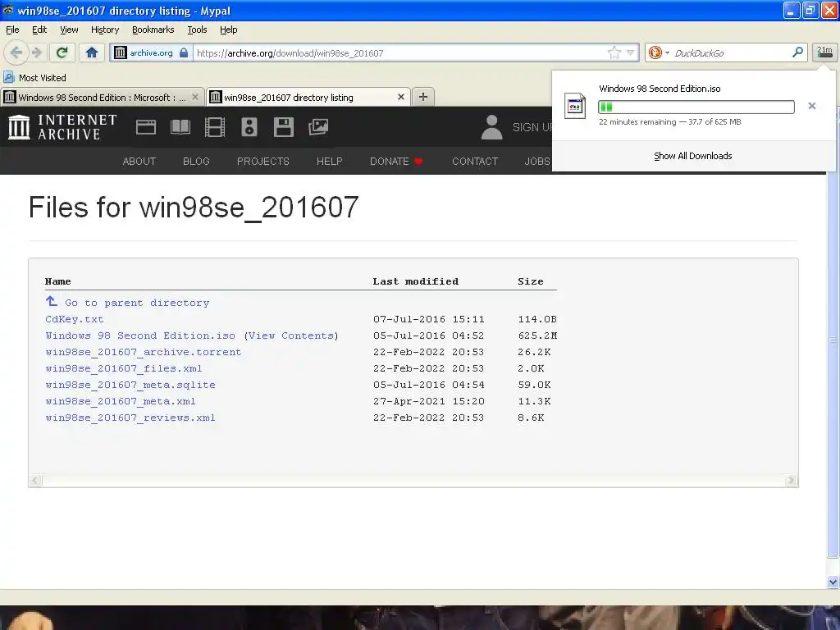Click the listing's right horizontal scroll arrow
Viewport: 840px width, 630px height.
791,480
